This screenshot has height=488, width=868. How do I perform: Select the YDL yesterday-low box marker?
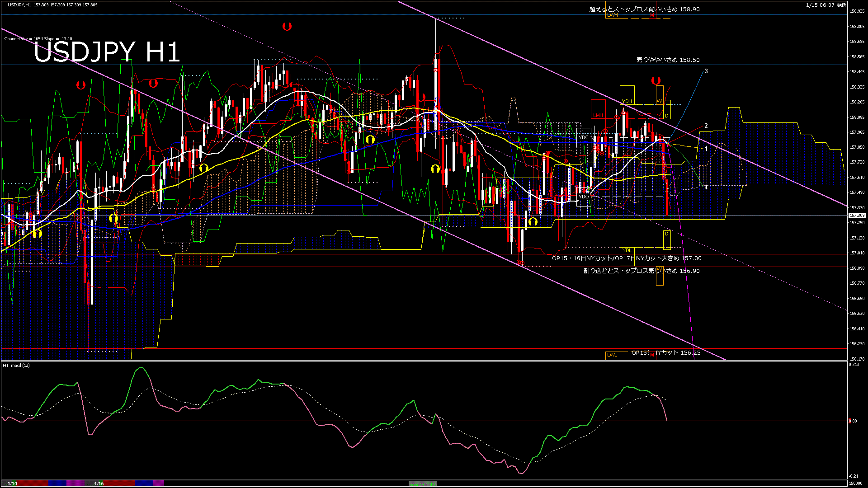627,250
